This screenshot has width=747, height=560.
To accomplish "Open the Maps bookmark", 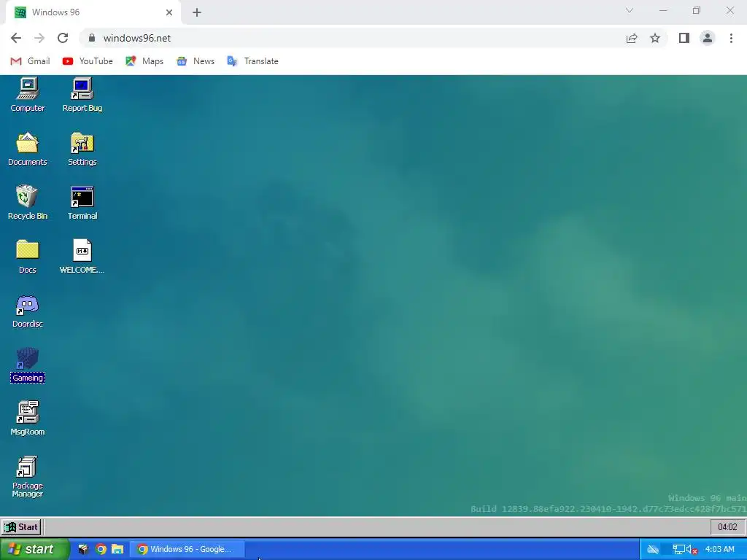I will [144, 61].
